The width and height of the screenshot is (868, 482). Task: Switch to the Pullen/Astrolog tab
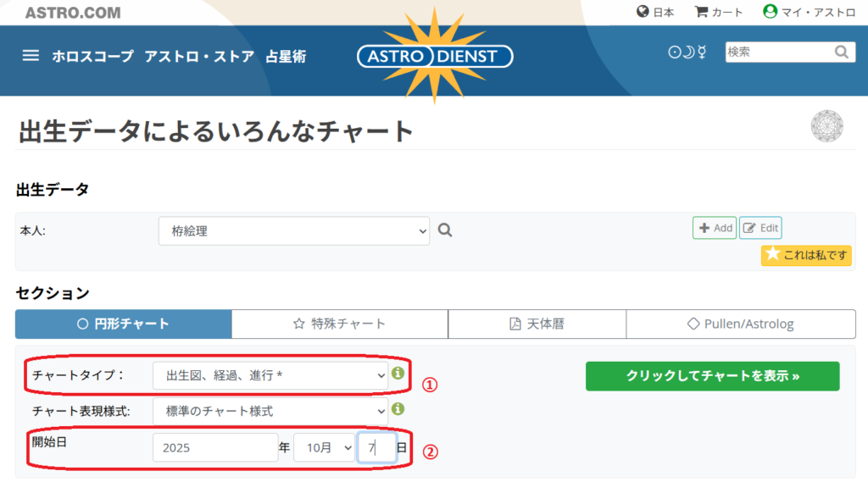[x=740, y=324]
